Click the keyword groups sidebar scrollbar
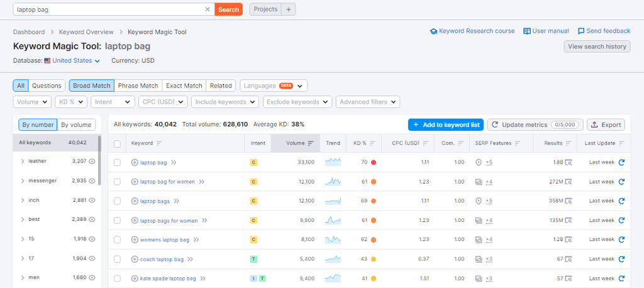Screen dimensions: 644x288 pos(99,160)
